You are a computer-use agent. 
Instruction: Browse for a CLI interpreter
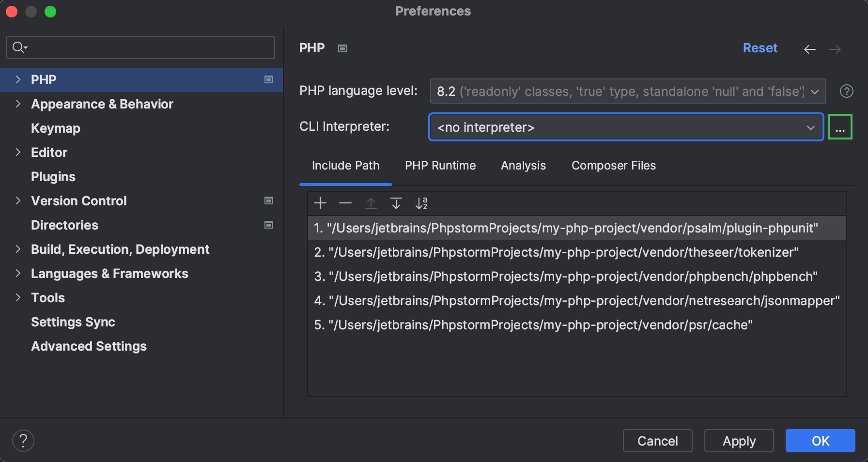click(840, 127)
